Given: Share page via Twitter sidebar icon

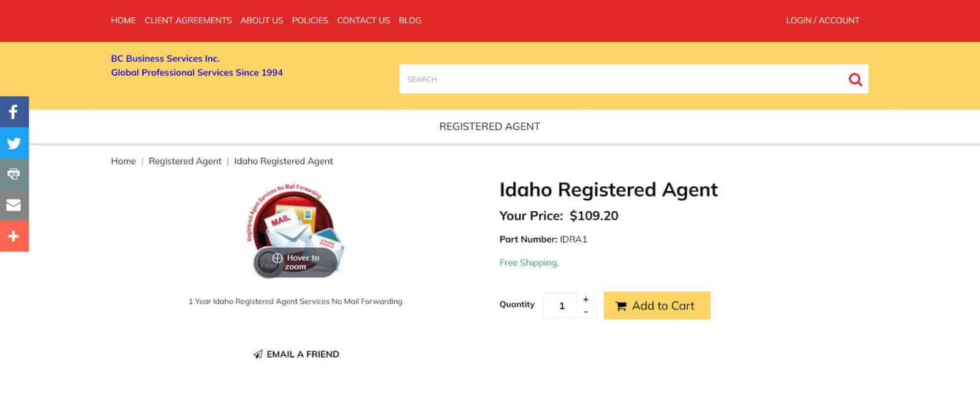Looking at the screenshot, I should (x=14, y=143).
